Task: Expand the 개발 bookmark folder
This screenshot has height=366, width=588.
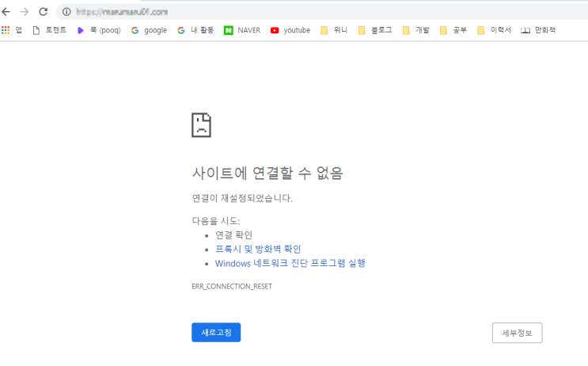Action: click(415, 30)
